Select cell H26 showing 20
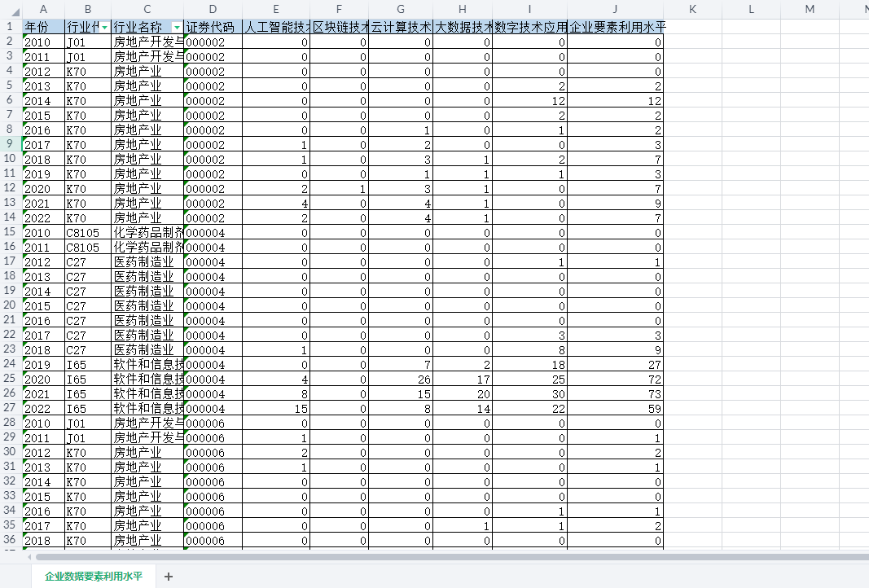This screenshot has width=869, height=588. [463, 394]
